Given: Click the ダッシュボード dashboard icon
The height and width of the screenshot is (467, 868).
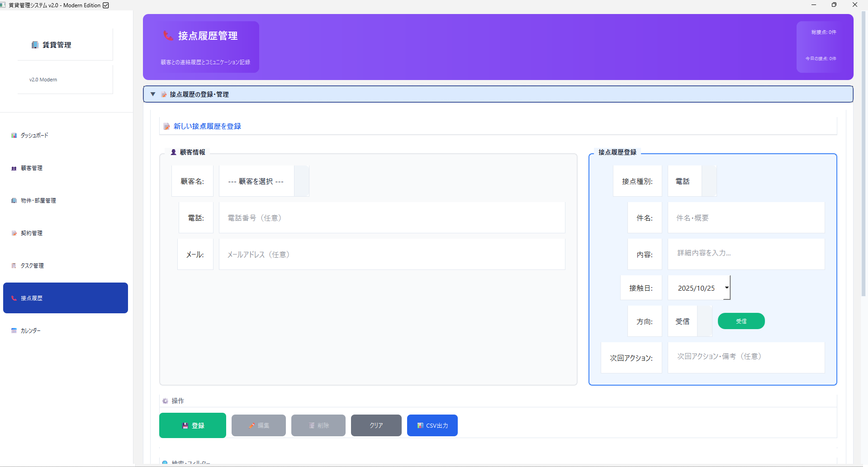Looking at the screenshot, I should coord(14,135).
